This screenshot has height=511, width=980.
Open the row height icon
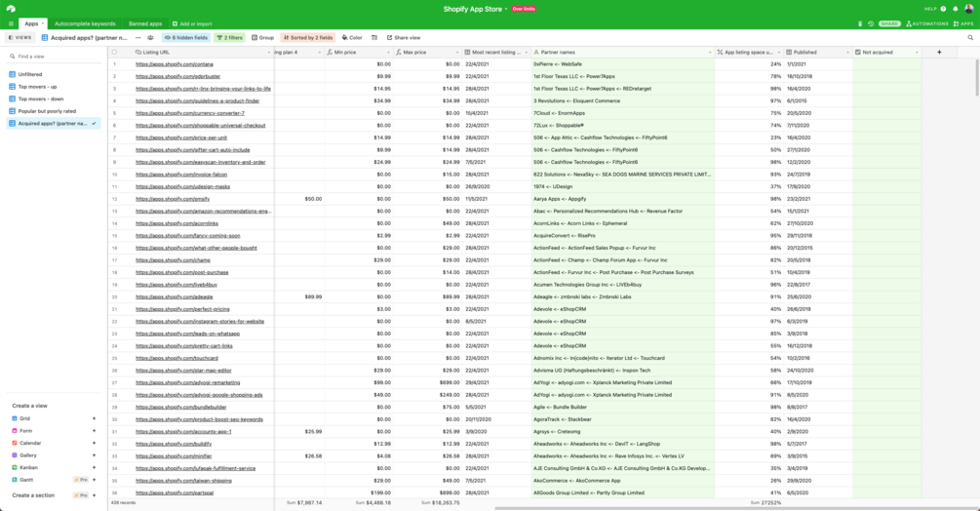[x=374, y=37]
